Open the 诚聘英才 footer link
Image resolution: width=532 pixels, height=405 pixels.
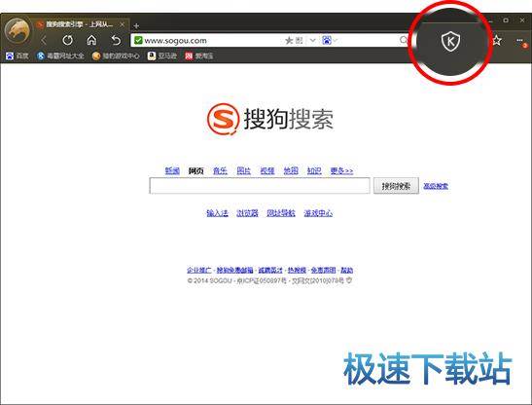[270, 270]
